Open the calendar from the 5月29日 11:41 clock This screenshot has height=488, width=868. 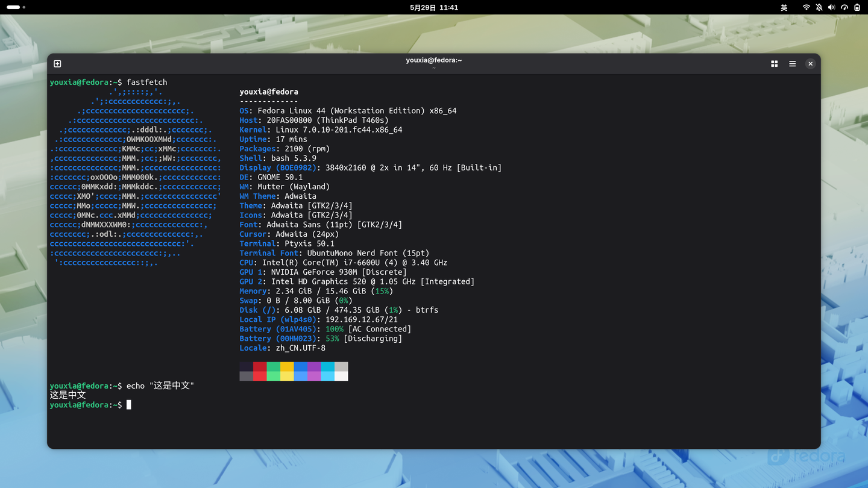(x=434, y=7)
